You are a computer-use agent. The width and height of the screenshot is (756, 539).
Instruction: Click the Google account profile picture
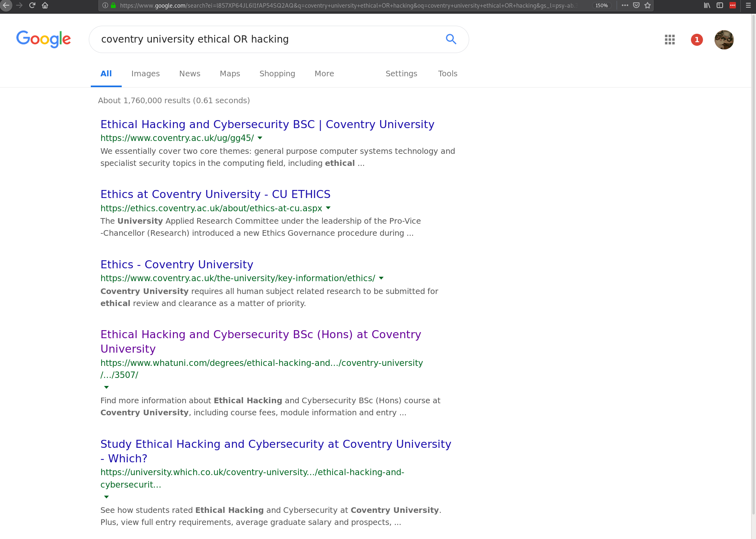point(724,39)
